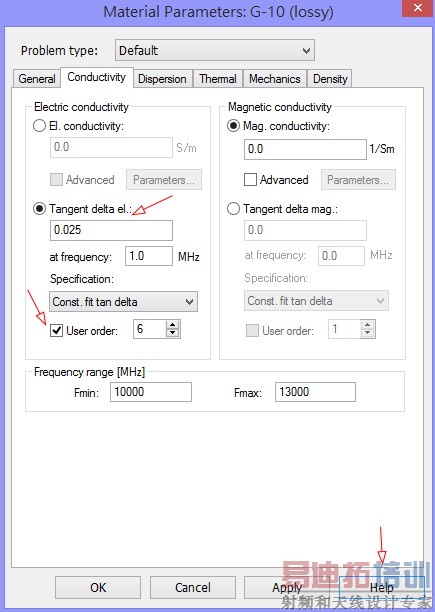Select the El. conductivity radio button

(x=39, y=126)
